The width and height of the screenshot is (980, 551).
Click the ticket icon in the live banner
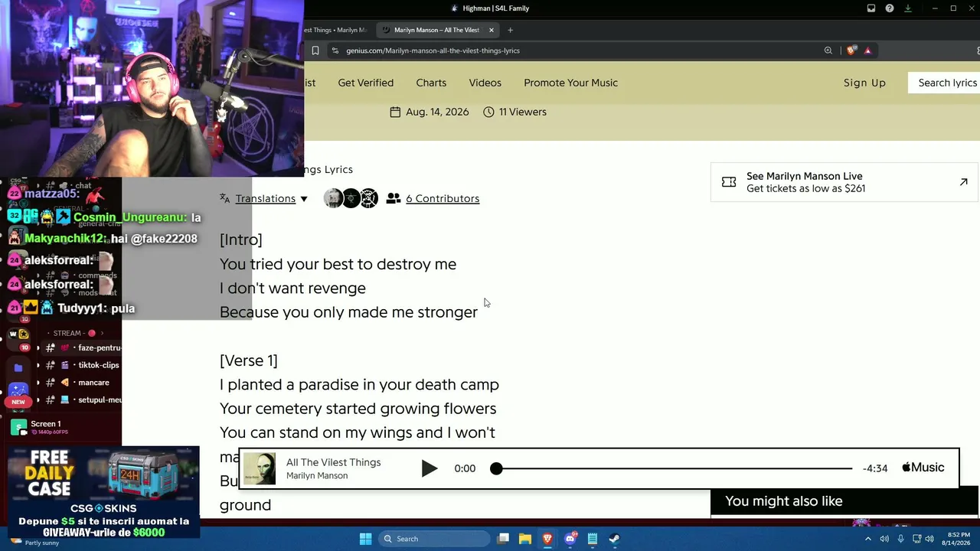pyautogui.click(x=729, y=182)
